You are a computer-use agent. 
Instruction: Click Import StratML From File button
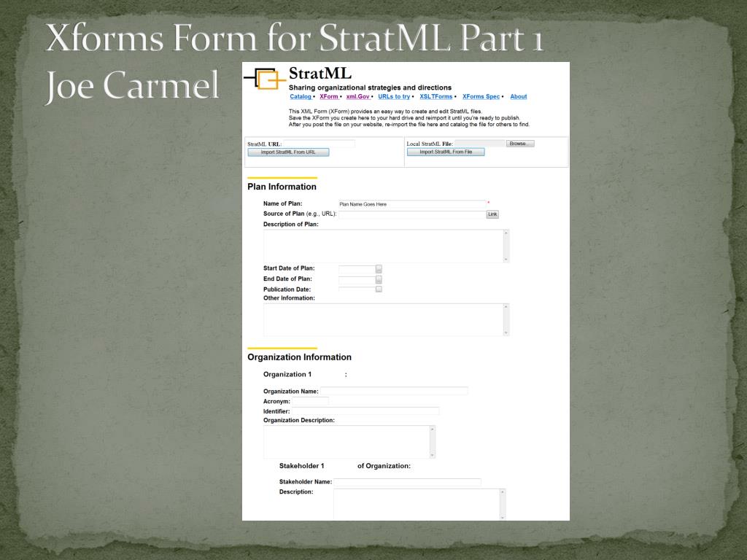[446, 152]
